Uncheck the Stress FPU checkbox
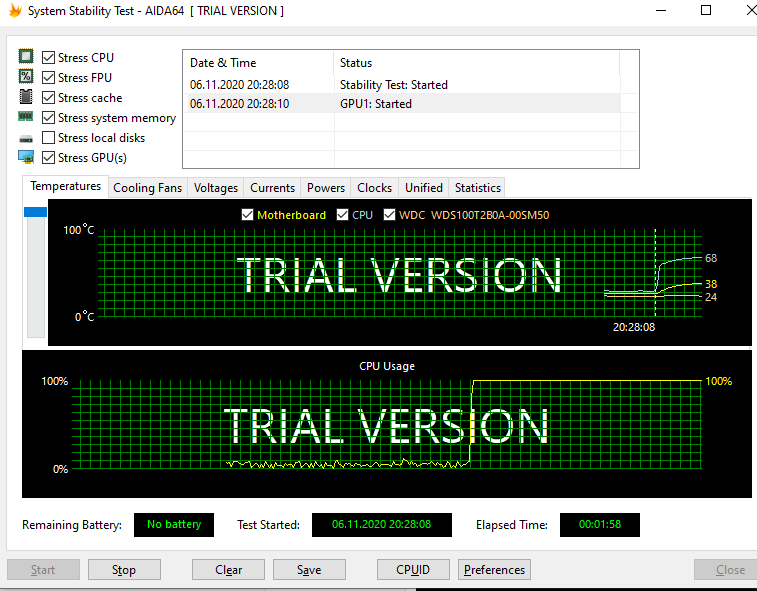757x591 pixels. [x=48, y=77]
